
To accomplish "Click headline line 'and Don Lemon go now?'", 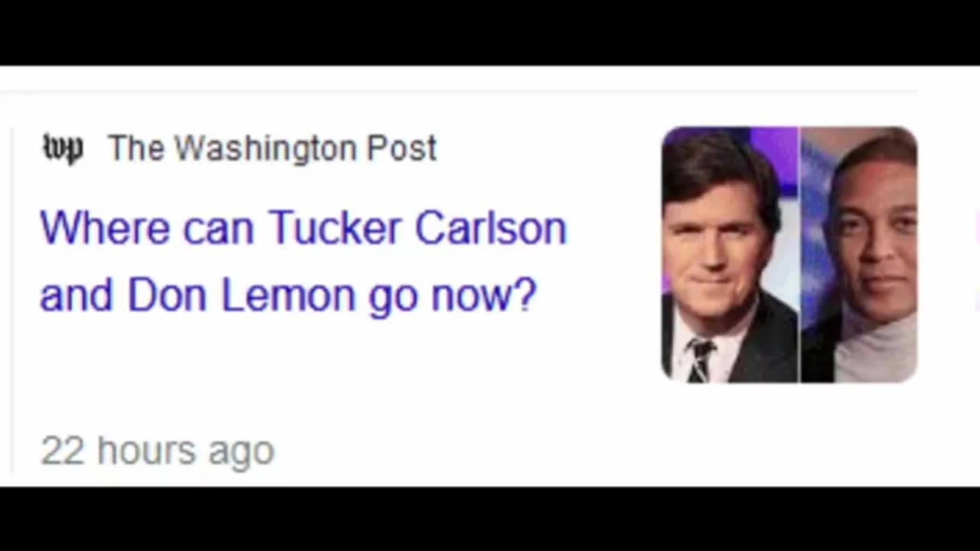I will (289, 296).
